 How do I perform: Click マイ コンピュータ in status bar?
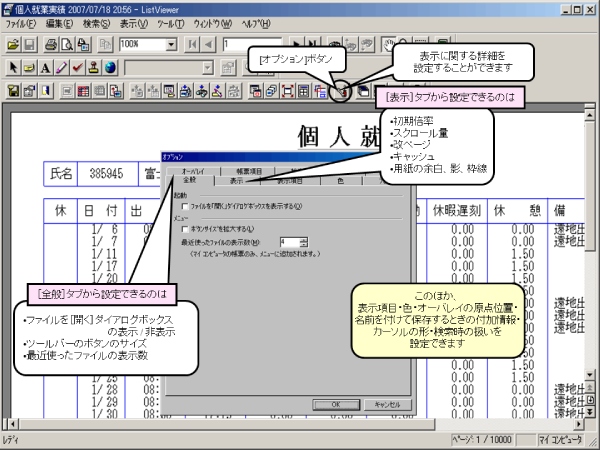pyautogui.click(x=561, y=440)
